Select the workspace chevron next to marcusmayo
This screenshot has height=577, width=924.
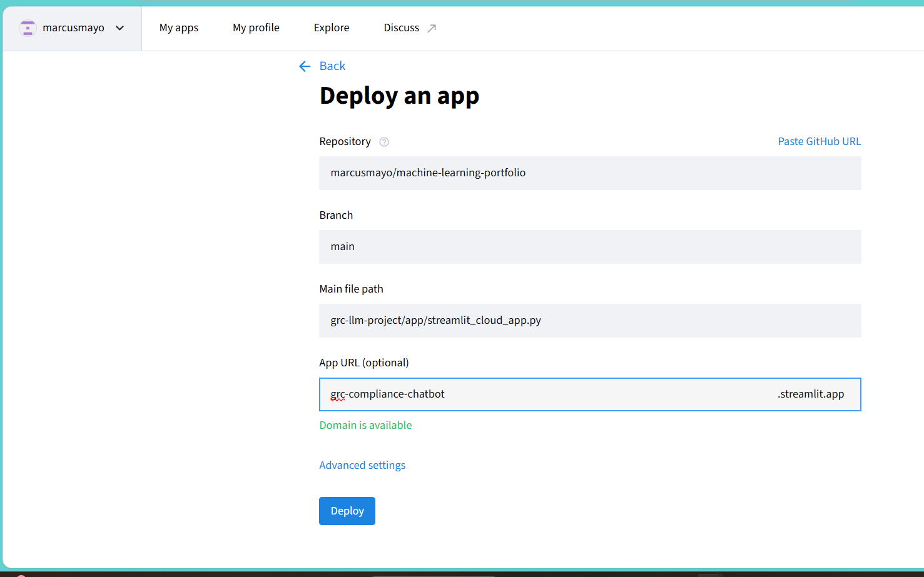coord(119,28)
